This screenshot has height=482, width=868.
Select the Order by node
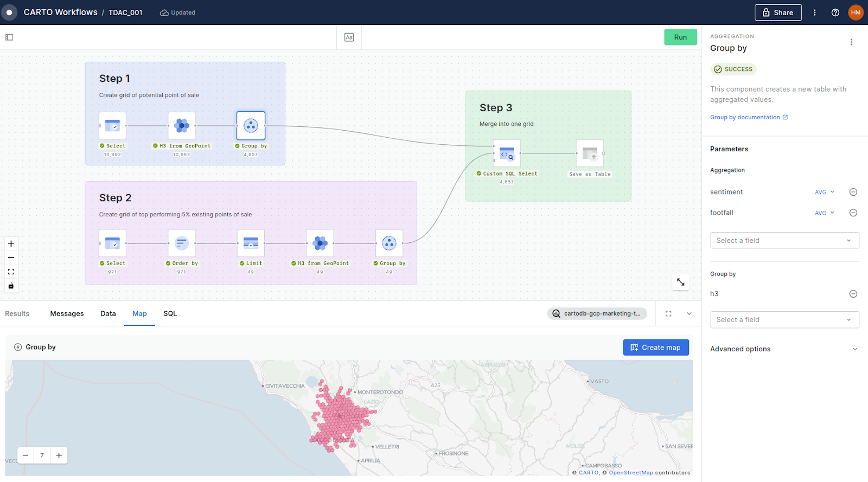182,243
